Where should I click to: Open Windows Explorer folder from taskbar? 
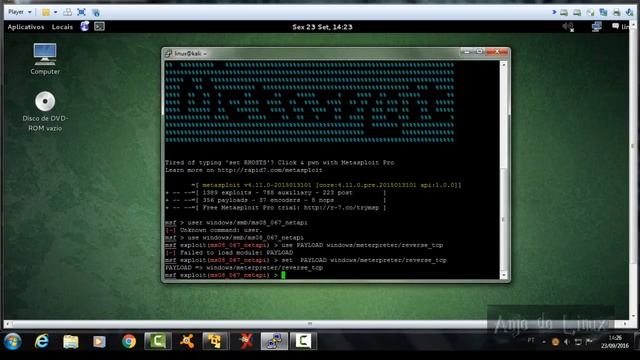(71, 342)
